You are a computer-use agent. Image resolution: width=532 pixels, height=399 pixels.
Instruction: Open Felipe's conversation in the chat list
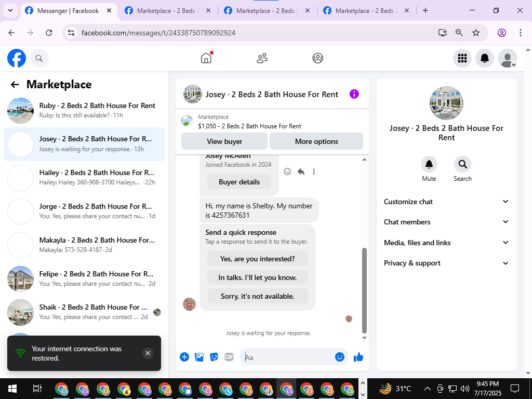pos(84,278)
